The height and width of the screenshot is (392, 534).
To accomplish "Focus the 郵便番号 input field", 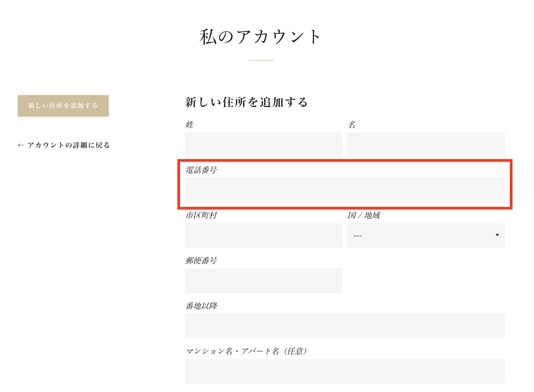I will pyautogui.click(x=263, y=281).
